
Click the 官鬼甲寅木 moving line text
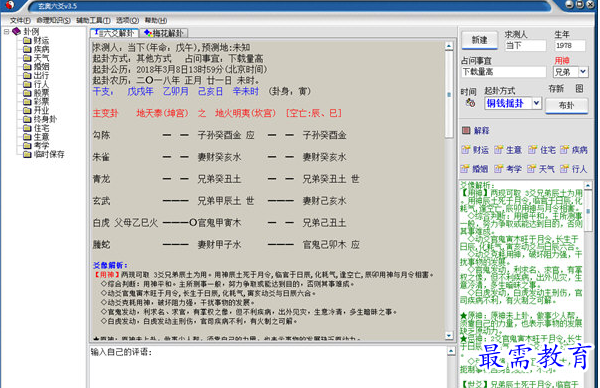pos(219,223)
